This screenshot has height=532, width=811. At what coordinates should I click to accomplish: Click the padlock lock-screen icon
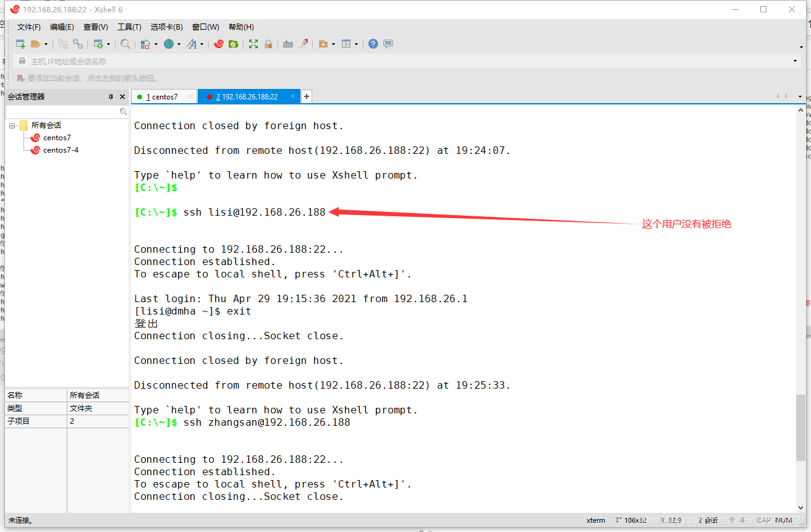point(268,44)
